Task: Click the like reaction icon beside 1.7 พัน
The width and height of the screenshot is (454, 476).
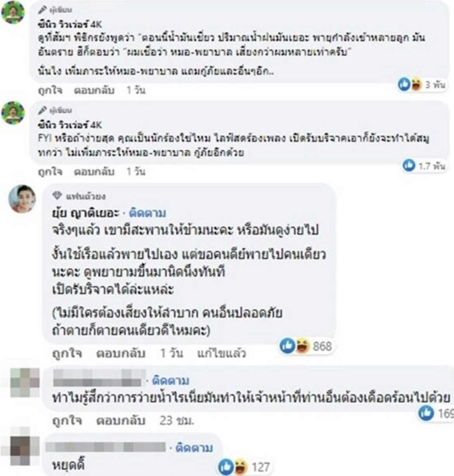Action: (x=409, y=166)
